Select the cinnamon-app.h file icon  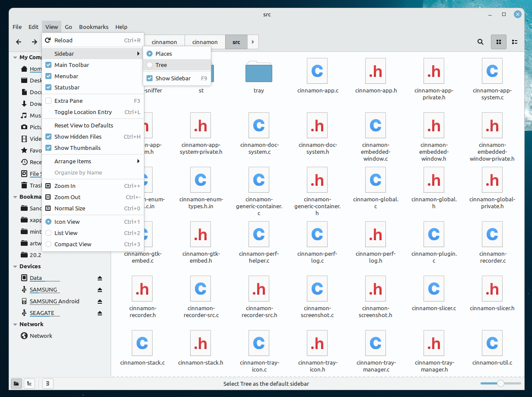click(x=376, y=71)
